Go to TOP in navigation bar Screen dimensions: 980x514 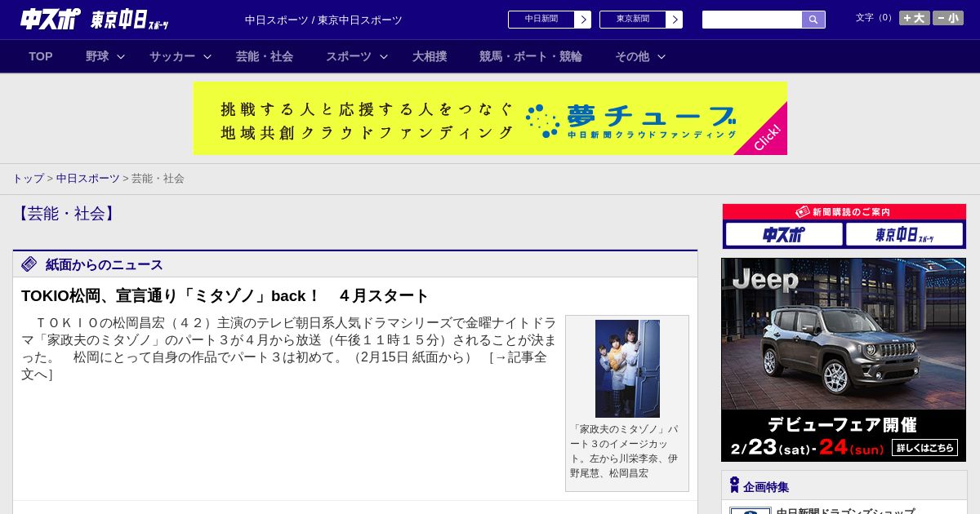(41, 56)
